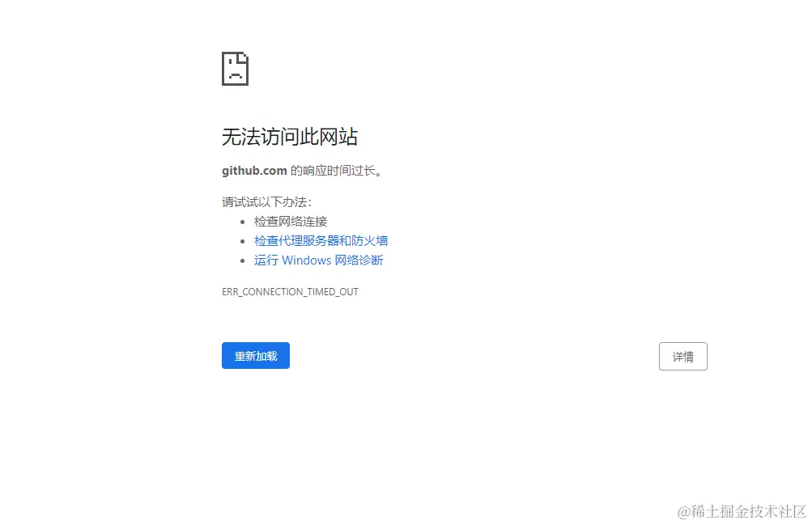Image resolution: width=812 pixels, height=525 pixels.
Task: Run 运行 Windows 网络诊断 link
Action: [318, 260]
